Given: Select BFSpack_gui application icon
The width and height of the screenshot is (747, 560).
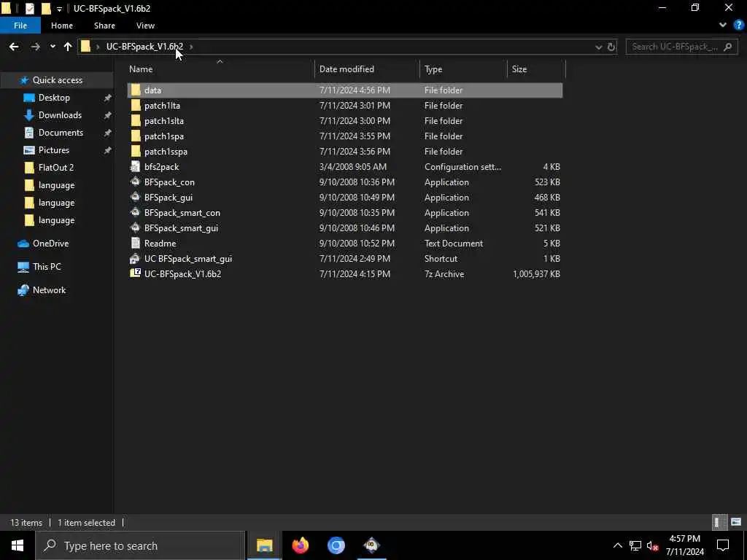Looking at the screenshot, I should (136, 197).
